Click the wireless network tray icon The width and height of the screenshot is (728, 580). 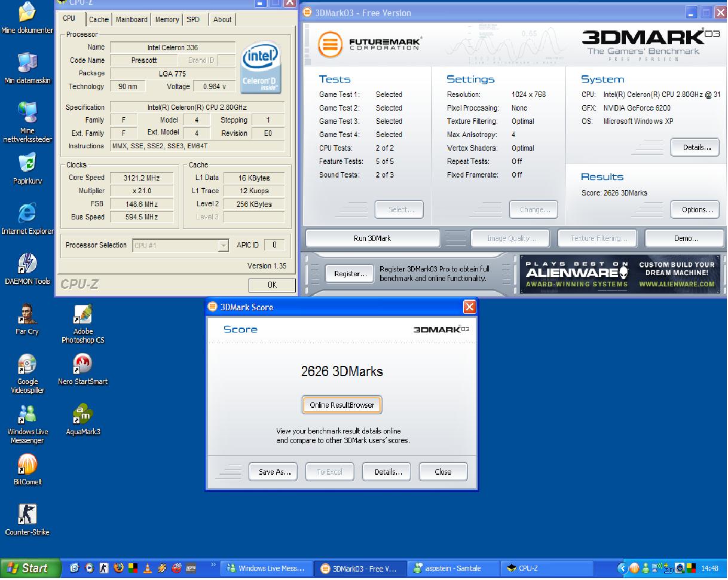657,568
